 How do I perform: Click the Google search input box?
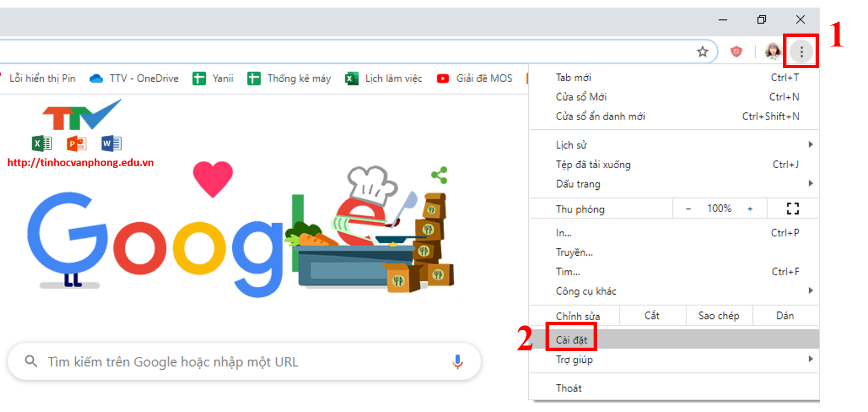click(244, 361)
